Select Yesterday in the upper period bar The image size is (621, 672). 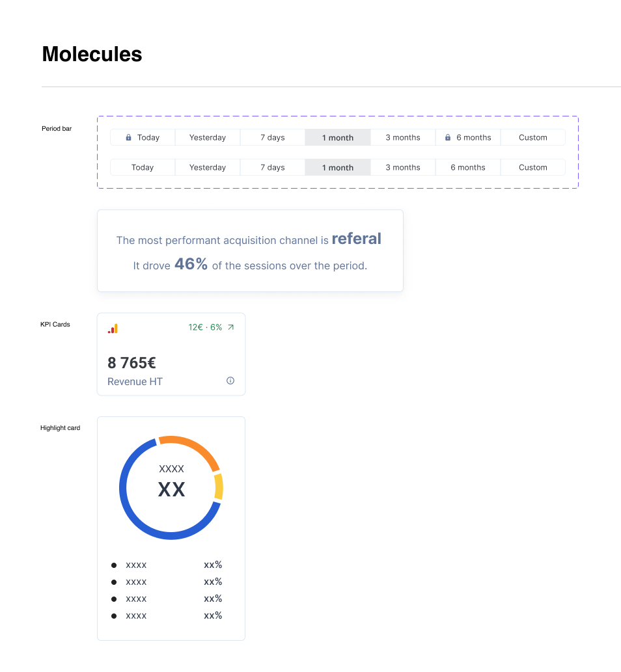(208, 138)
